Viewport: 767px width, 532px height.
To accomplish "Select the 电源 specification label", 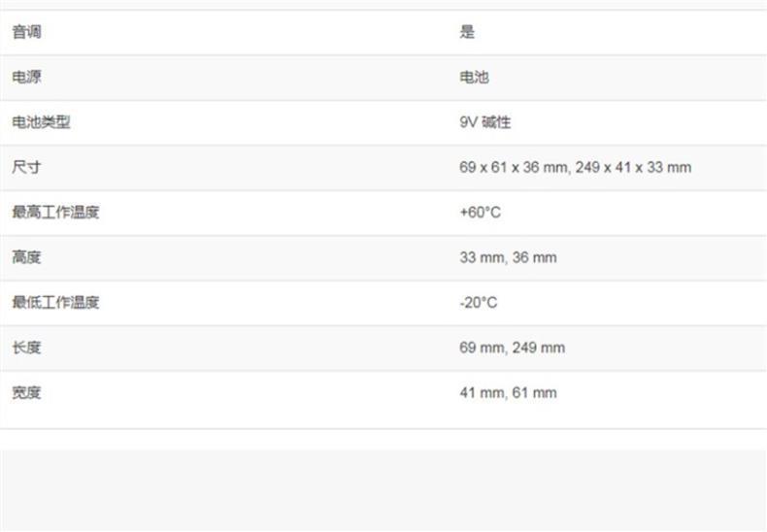I will (26, 78).
